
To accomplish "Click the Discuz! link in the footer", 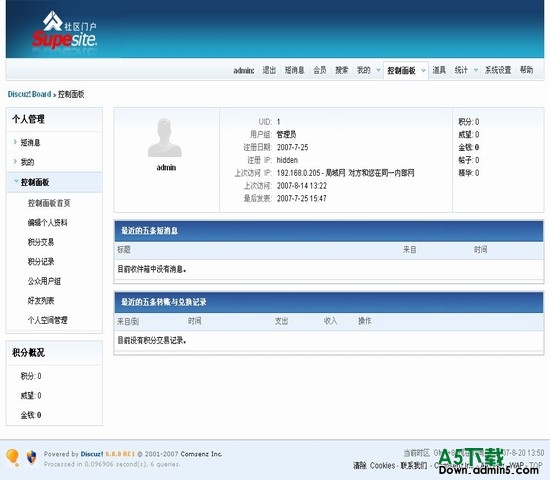I will click(92, 454).
